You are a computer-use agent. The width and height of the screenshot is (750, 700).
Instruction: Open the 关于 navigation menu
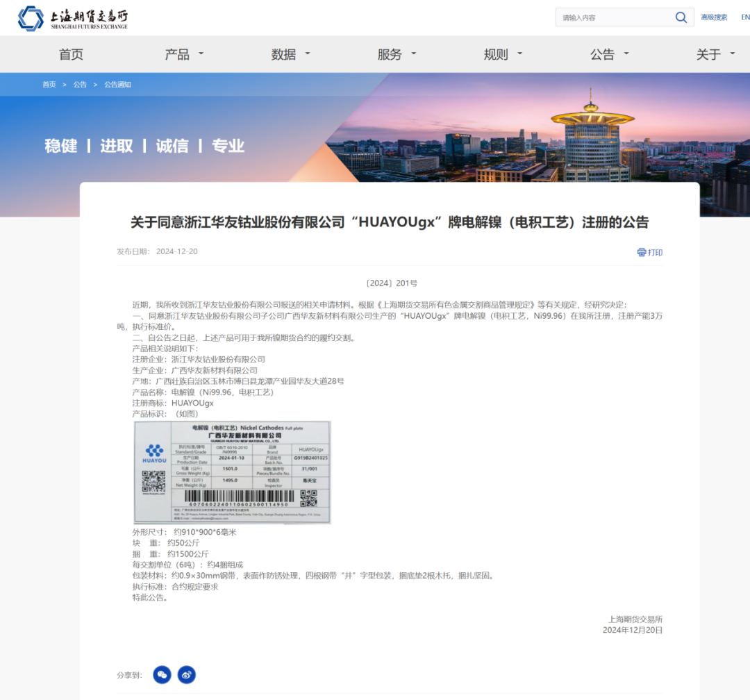715,54
